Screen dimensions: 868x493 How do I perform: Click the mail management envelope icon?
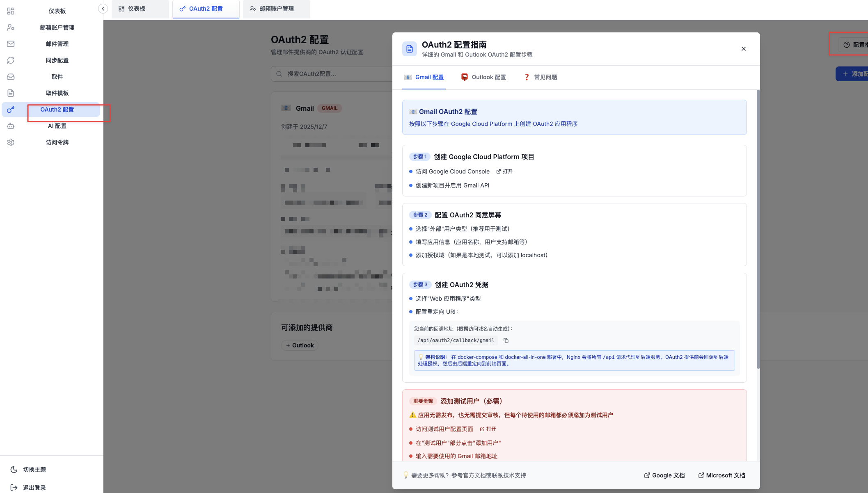pos(11,44)
